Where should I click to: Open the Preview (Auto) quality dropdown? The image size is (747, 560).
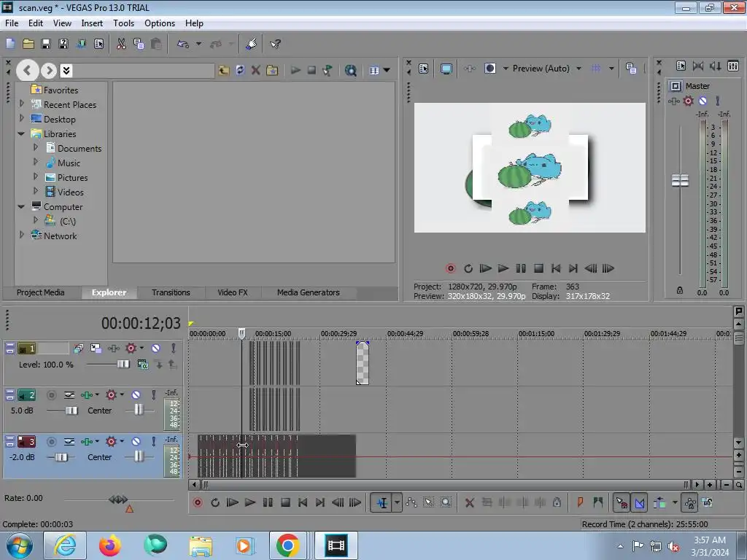coord(578,69)
